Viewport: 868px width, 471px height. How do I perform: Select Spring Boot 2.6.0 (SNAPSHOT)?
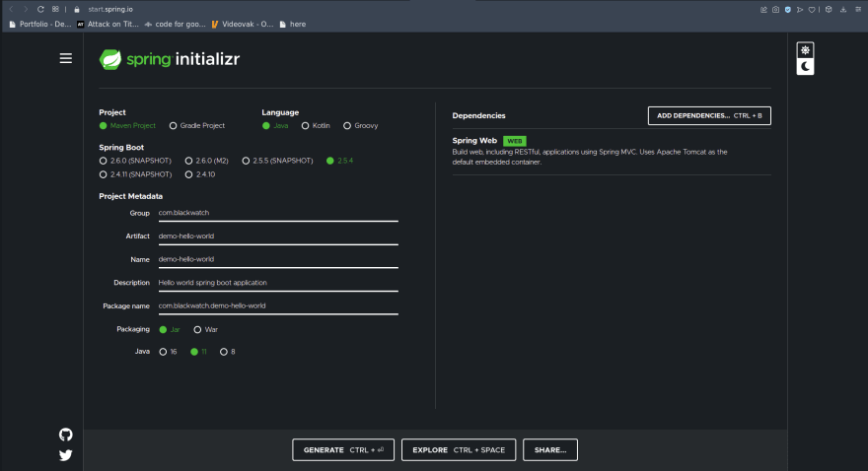135,161
